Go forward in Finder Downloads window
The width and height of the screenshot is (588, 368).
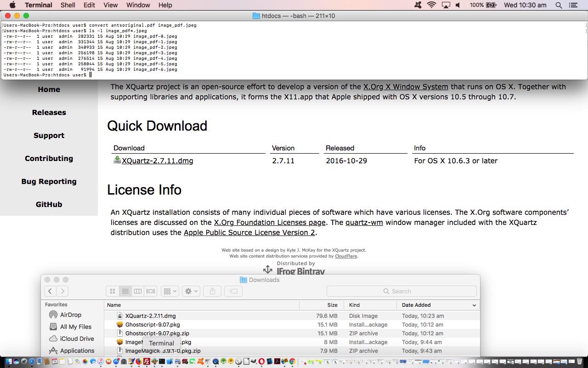point(62,291)
